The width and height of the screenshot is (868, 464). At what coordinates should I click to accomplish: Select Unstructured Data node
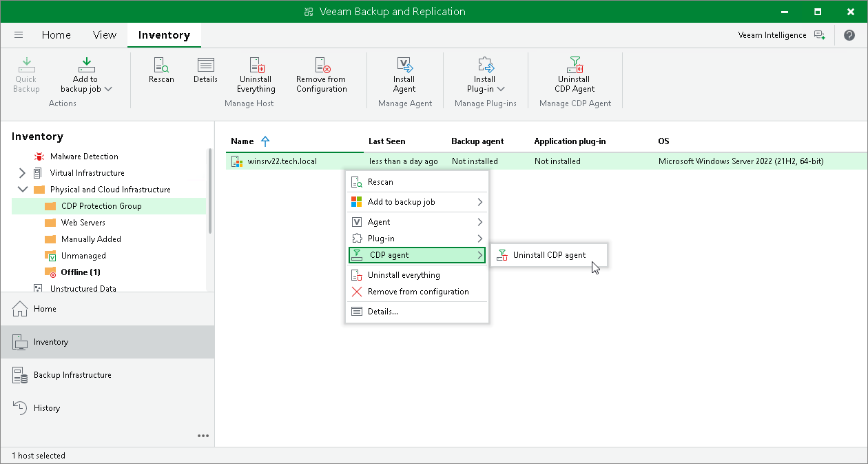click(x=83, y=289)
